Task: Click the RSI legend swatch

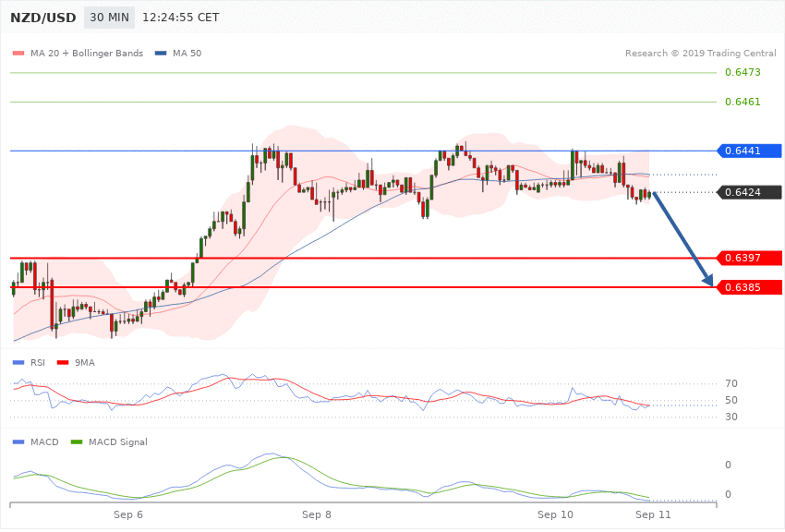Action: (18, 362)
